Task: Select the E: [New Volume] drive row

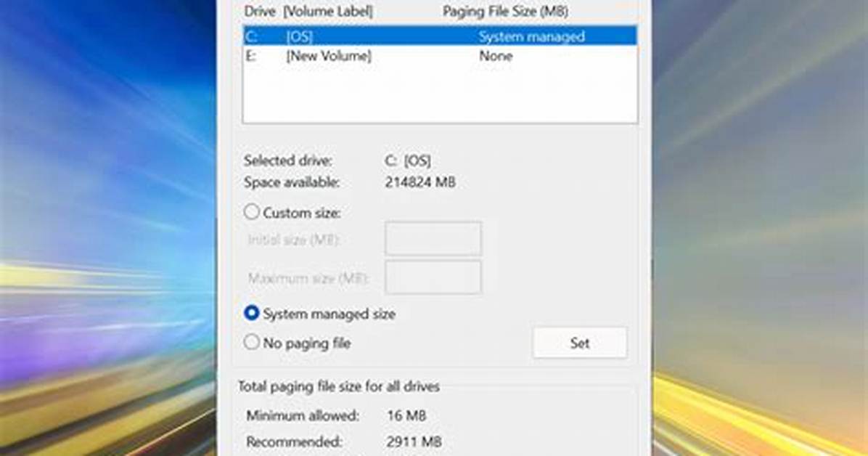Action: [x=440, y=56]
